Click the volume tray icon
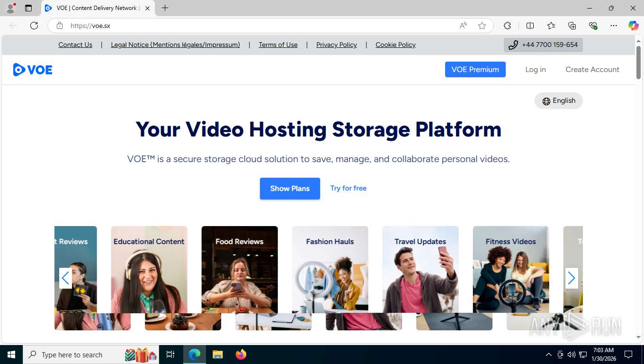Screen dimensions: 644x364 (571, 355)
